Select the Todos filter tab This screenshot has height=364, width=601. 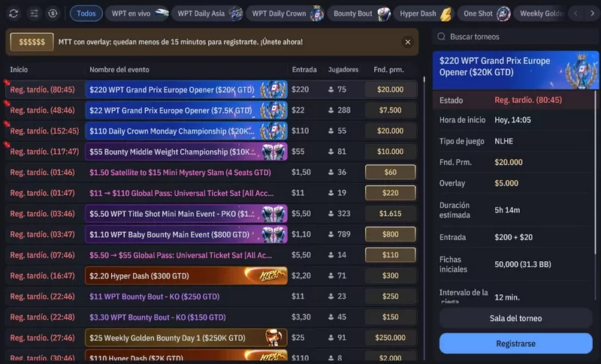click(x=86, y=14)
